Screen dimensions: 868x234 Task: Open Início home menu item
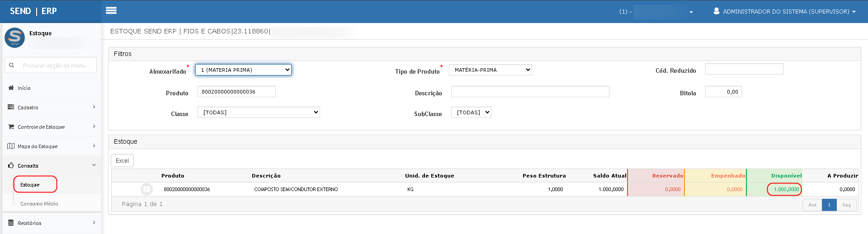24,88
